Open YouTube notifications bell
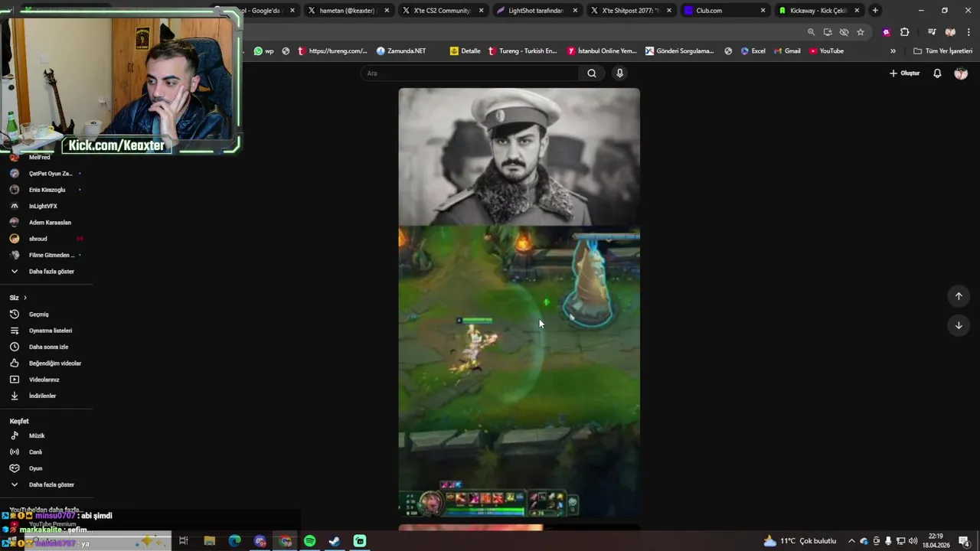980x551 pixels. click(x=937, y=73)
